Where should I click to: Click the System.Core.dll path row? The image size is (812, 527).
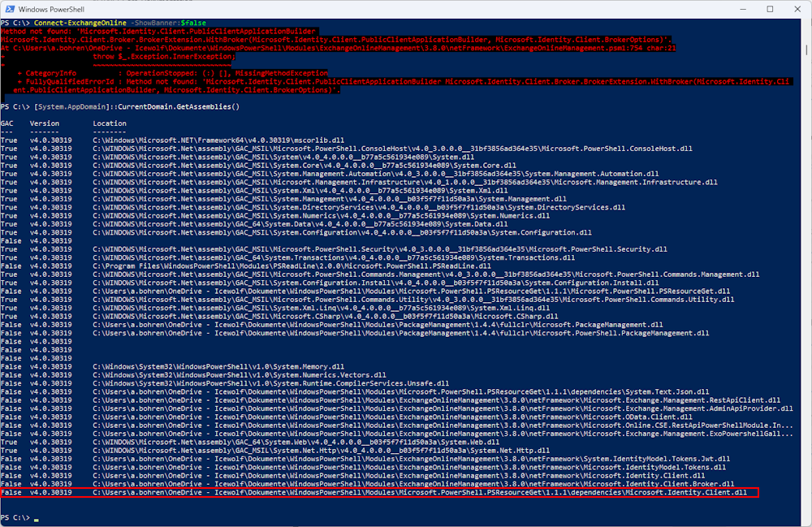click(304, 165)
